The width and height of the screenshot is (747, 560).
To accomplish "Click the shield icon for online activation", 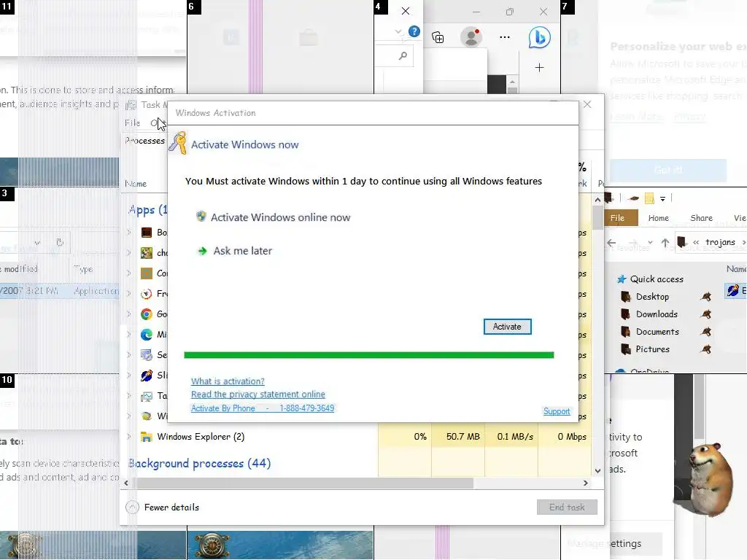I will [x=201, y=217].
